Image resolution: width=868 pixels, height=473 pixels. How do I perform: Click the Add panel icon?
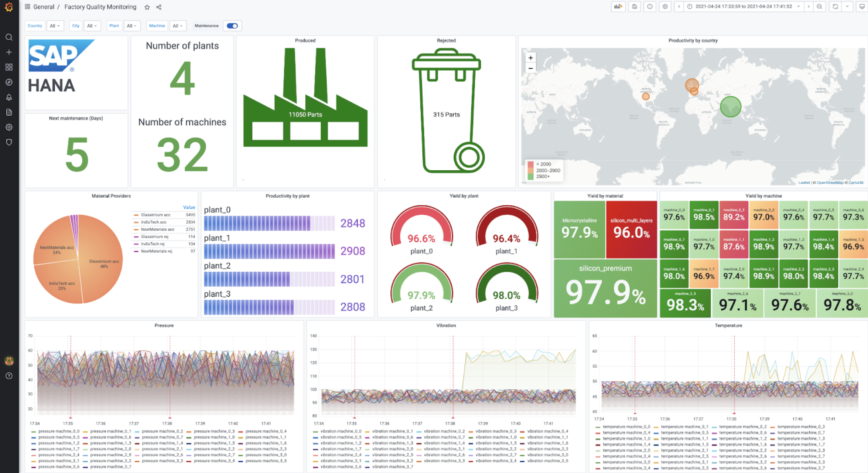(x=618, y=7)
